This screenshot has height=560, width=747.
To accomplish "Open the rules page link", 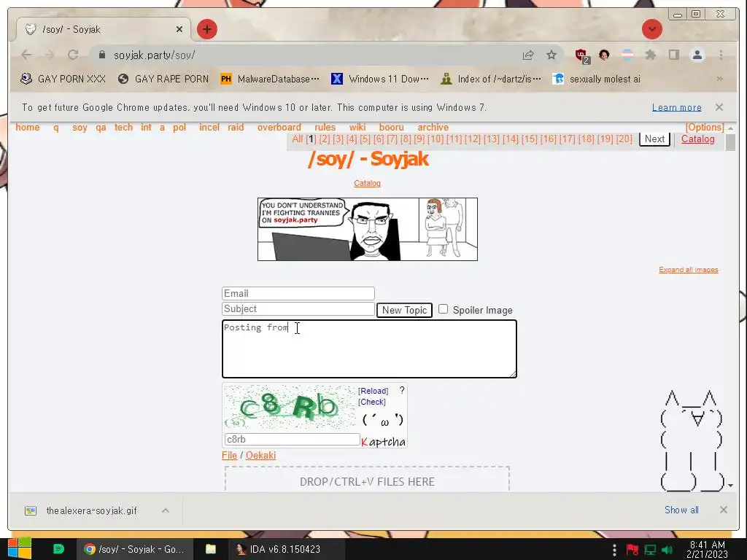I will click(325, 127).
